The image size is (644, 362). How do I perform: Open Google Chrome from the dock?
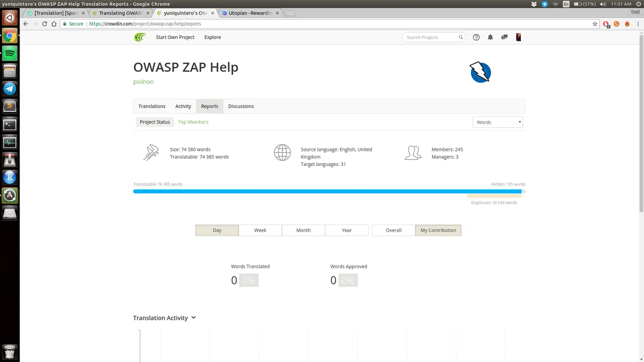(x=10, y=36)
